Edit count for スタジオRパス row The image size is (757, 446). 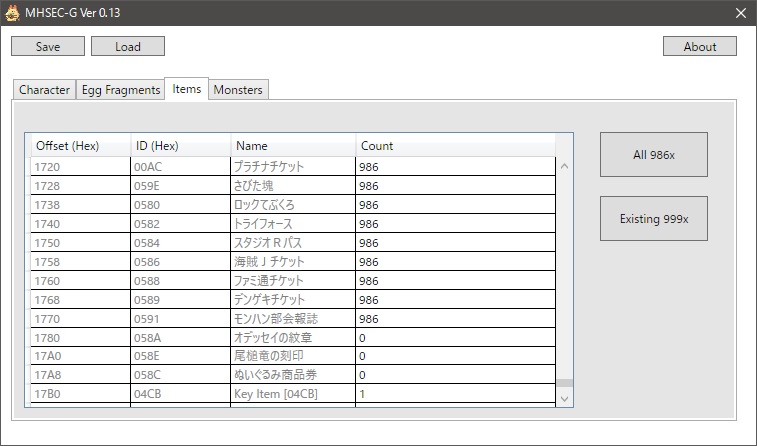tap(455, 242)
